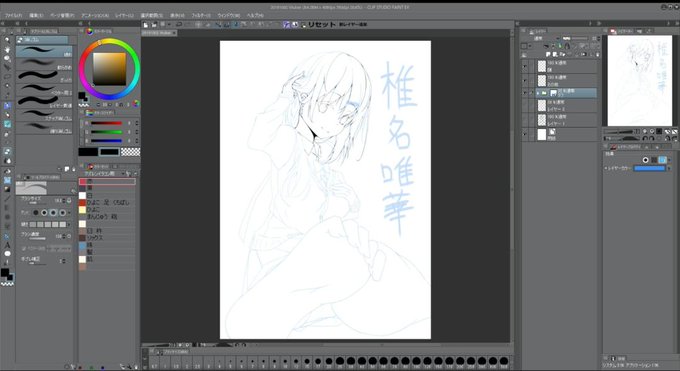Image resolution: width=680 pixels, height=371 pixels.
Task: Open the ファイル (File) menu
Action: click(x=13, y=16)
